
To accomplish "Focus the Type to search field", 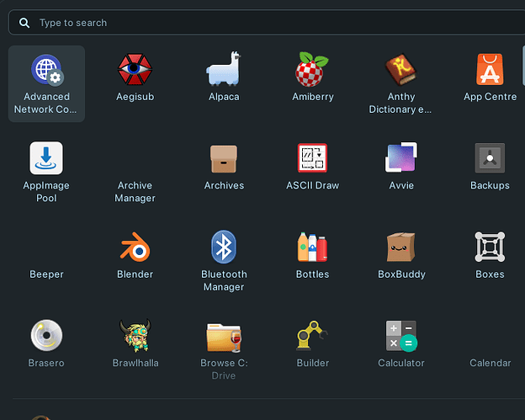I will tap(267, 23).
